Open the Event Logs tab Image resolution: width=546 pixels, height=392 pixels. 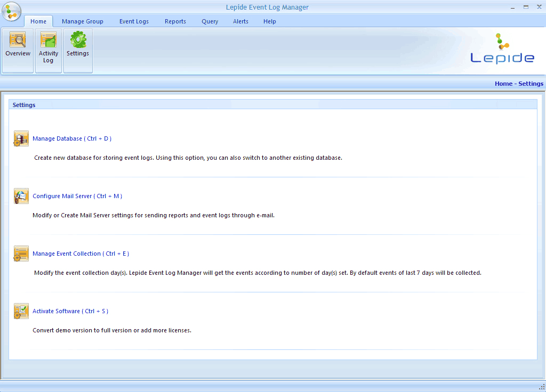(x=134, y=21)
